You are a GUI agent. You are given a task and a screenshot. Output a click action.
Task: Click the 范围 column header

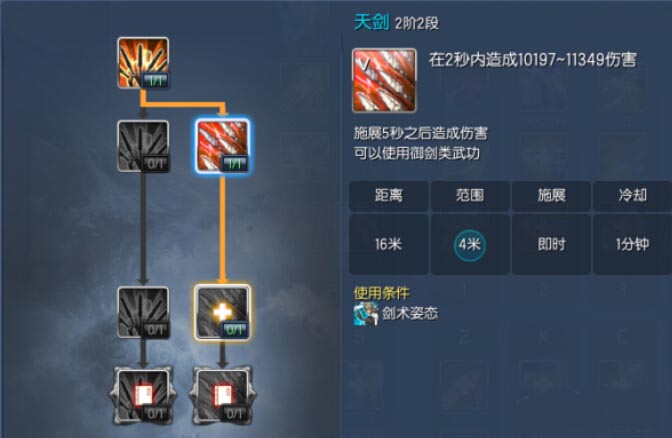pos(470,196)
